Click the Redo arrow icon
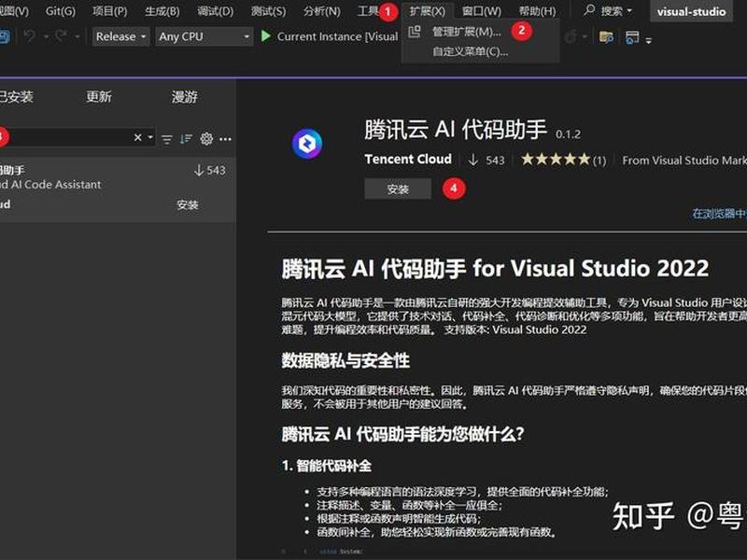 (x=61, y=36)
